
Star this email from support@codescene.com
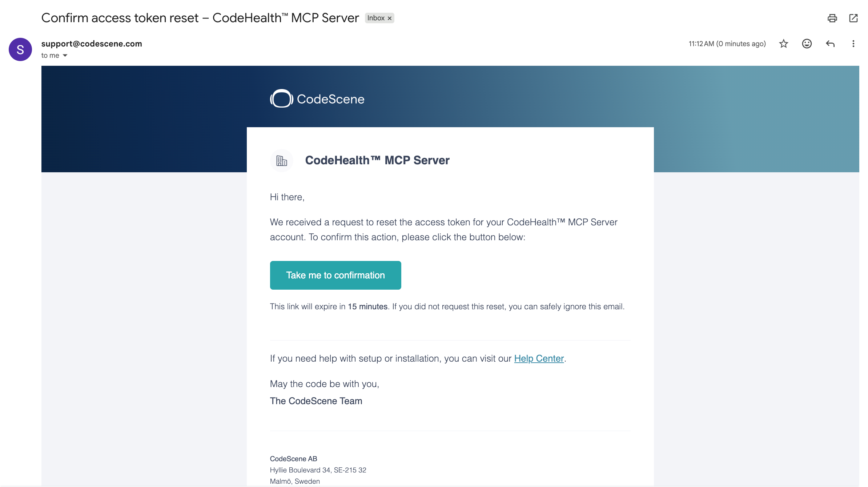coord(783,44)
